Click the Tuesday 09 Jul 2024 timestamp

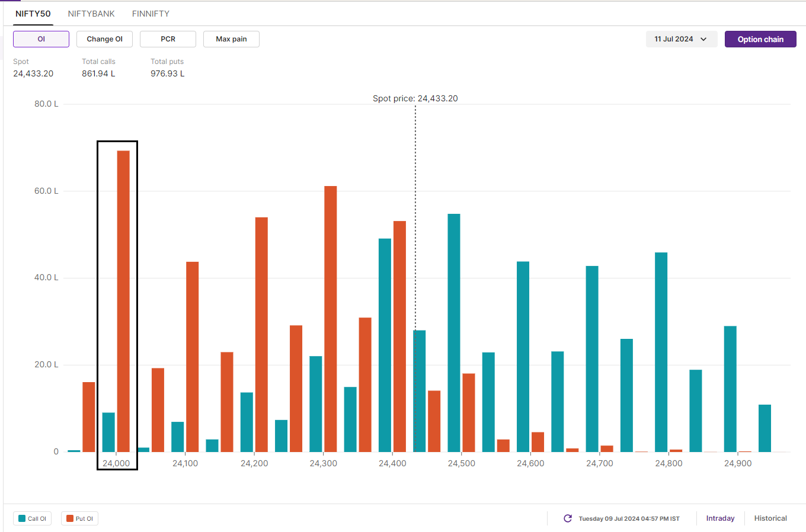(x=629, y=518)
